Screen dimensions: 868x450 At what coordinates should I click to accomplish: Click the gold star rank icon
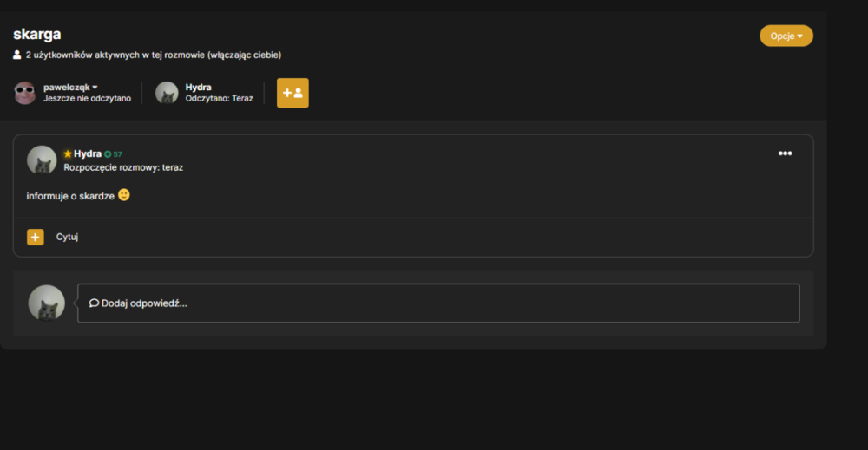tap(68, 153)
